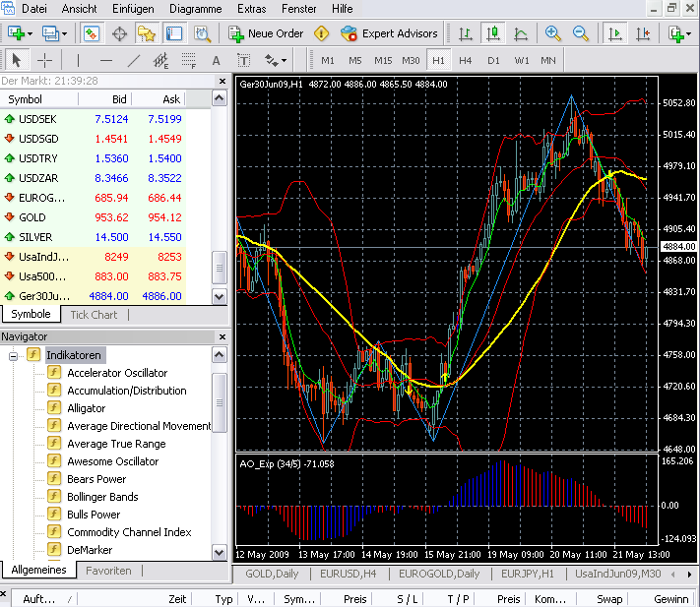Open the Diagramme menu
Image resolution: width=700 pixels, height=607 pixels.
[x=195, y=8]
